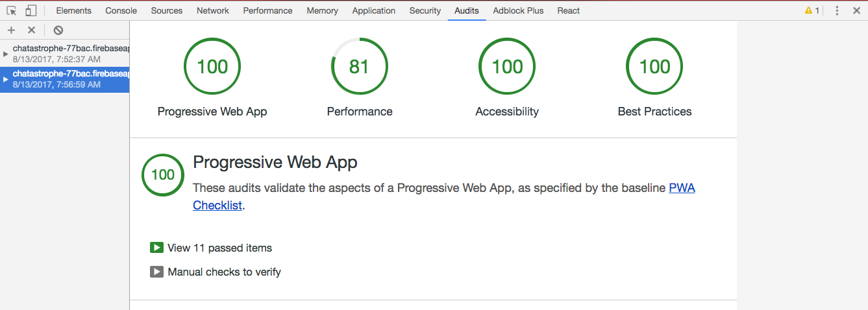Click the Best Practices label under the gauge
The width and height of the screenshot is (868, 310).
click(654, 112)
